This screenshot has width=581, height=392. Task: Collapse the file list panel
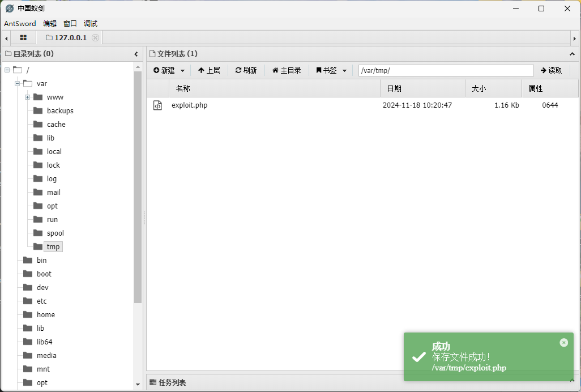[x=571, y=54]
